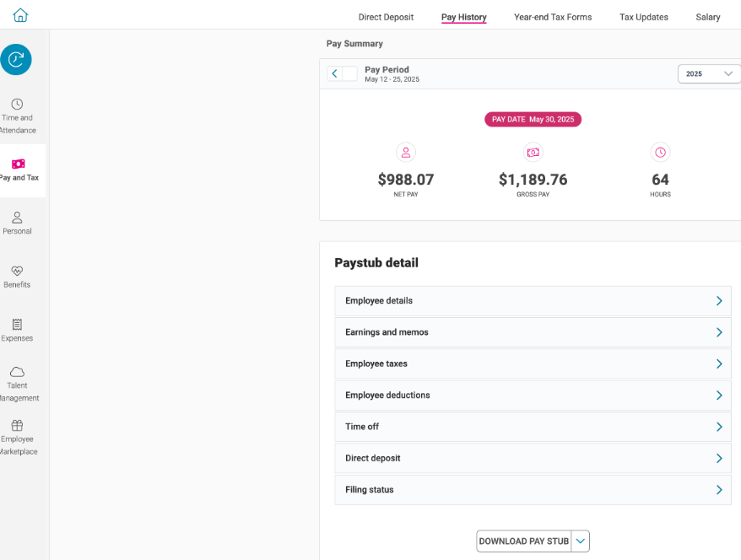Go to the previous pay period
This screenshot has width=741, height=560.
(335, 74)
